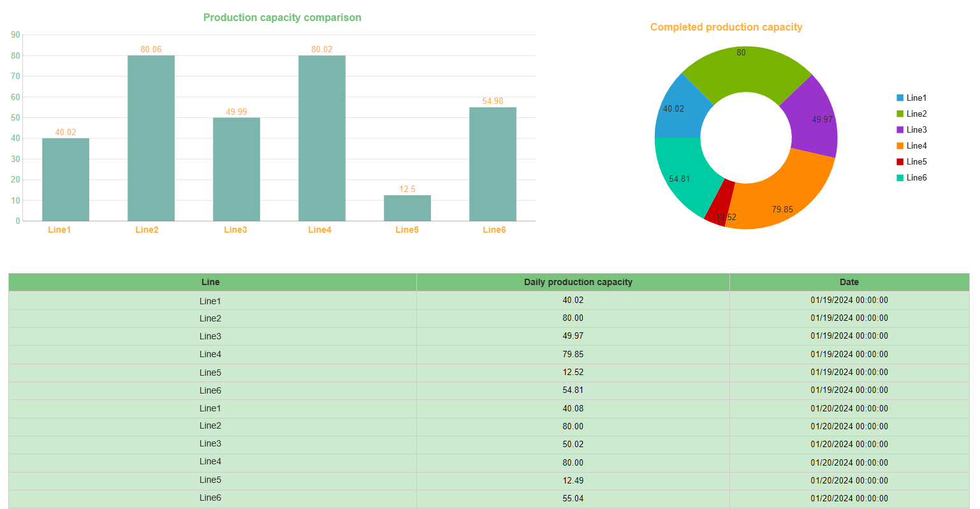Click the table cell with value 50.02
Viewport: 980px width, 509px height.
pyautogui.click(x=573, y=445)
